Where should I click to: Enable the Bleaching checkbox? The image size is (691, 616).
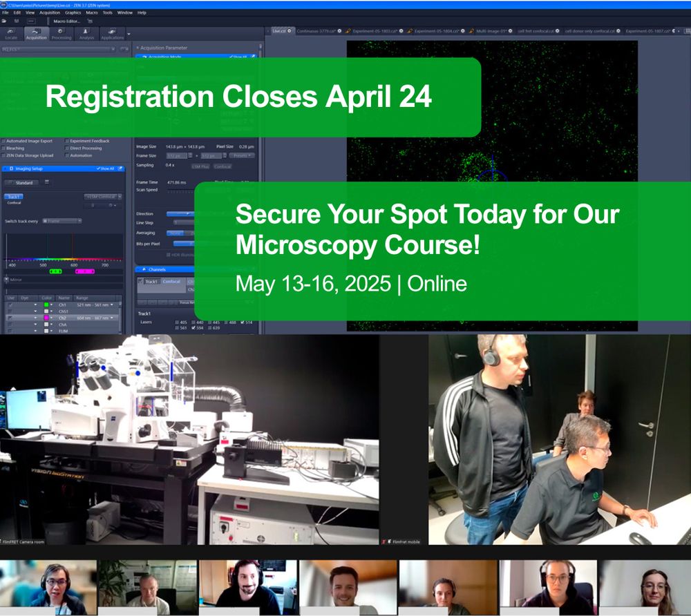coord(4,148)
